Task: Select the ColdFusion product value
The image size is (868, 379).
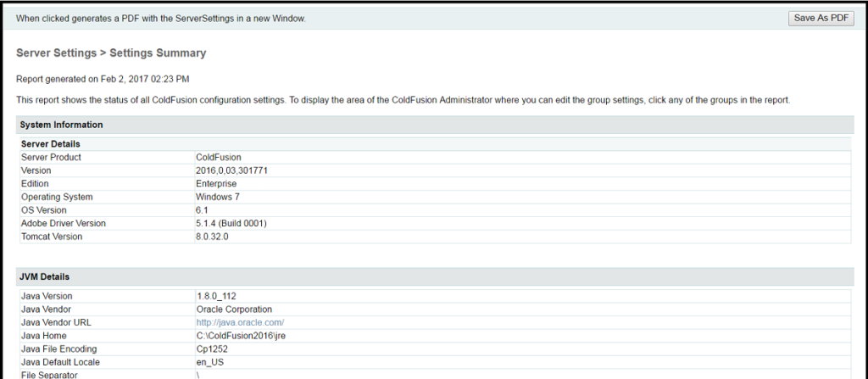Action: [219, 158]
